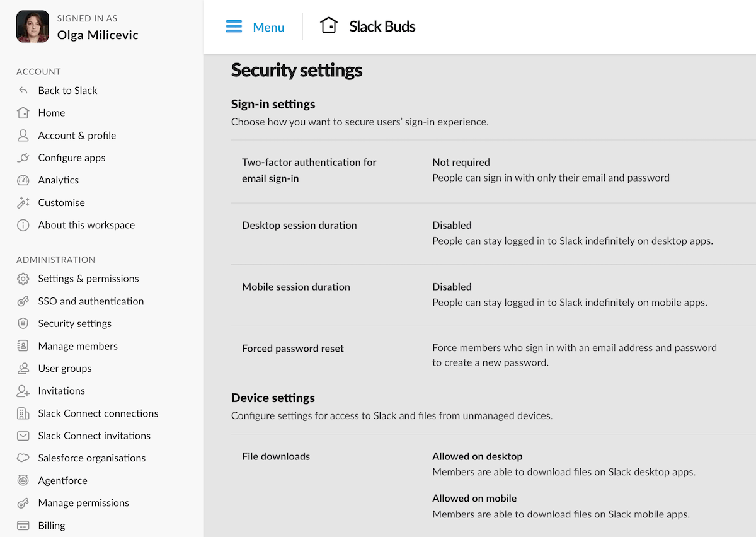Click the "Not required" two-factor status
This screenshot has width=756, height=537.
(461, 162)
